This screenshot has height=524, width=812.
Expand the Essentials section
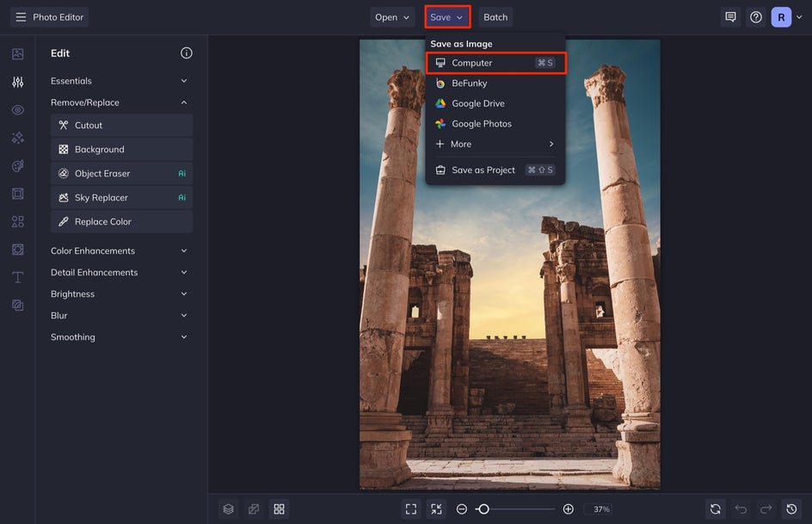(121, 81)
